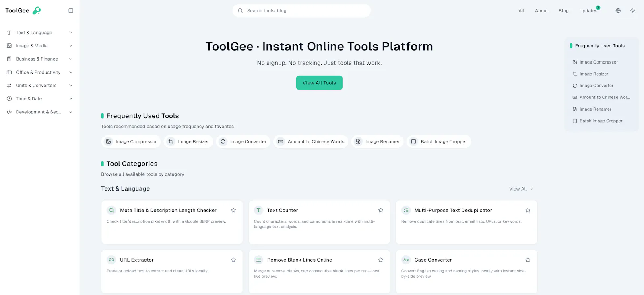The width and height of the screenshot is (644, 295).
Task: Click Office & Productivity sidebar label
Action: [x=38, y=72]
